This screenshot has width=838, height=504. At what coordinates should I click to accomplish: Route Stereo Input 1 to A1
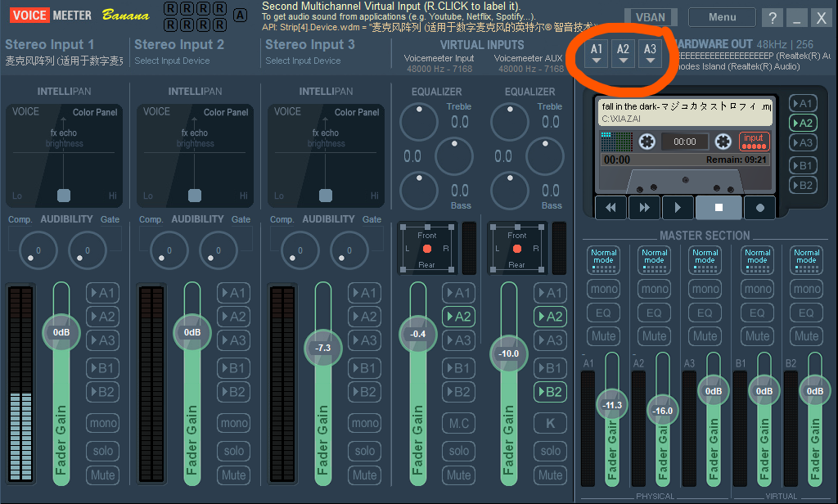(102, 293)
